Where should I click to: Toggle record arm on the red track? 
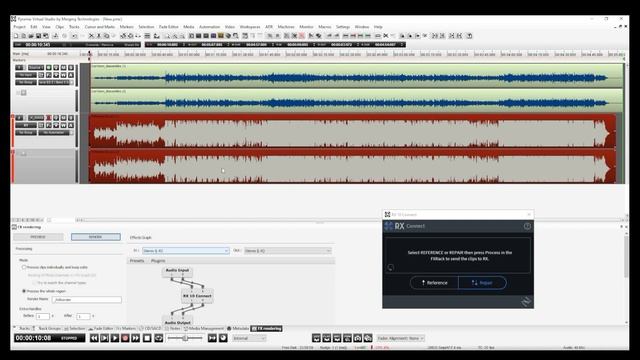click(49, 118)
